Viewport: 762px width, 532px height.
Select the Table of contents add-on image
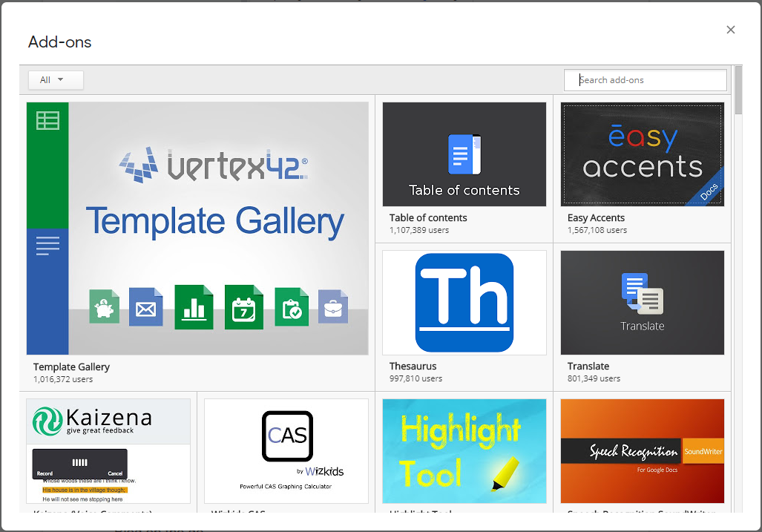click(464, 154)
